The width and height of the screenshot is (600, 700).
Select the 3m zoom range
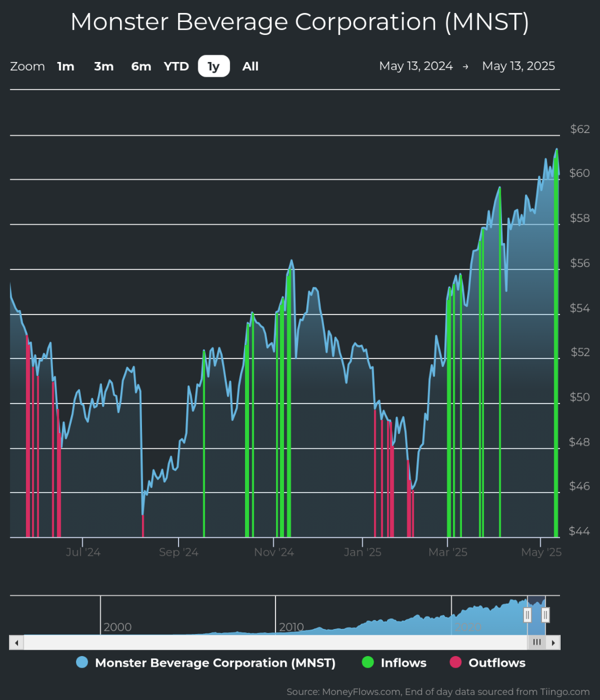(x=104, y=67)
